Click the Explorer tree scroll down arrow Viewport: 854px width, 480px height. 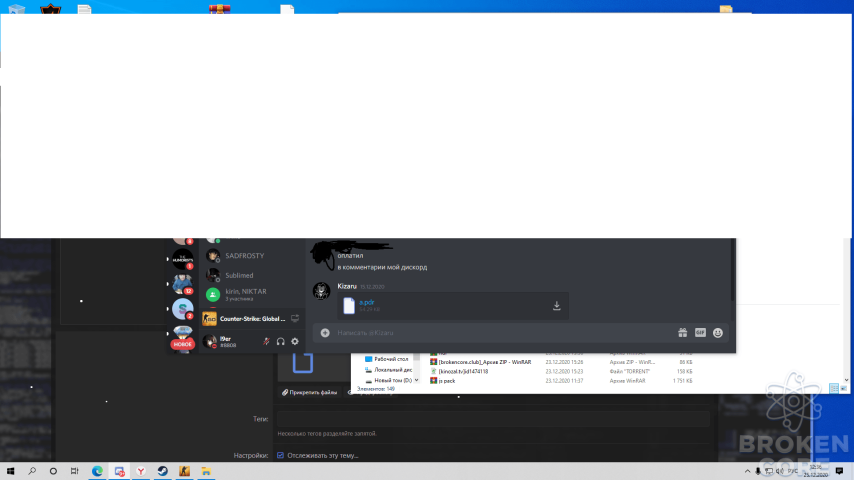pos(417,380)
